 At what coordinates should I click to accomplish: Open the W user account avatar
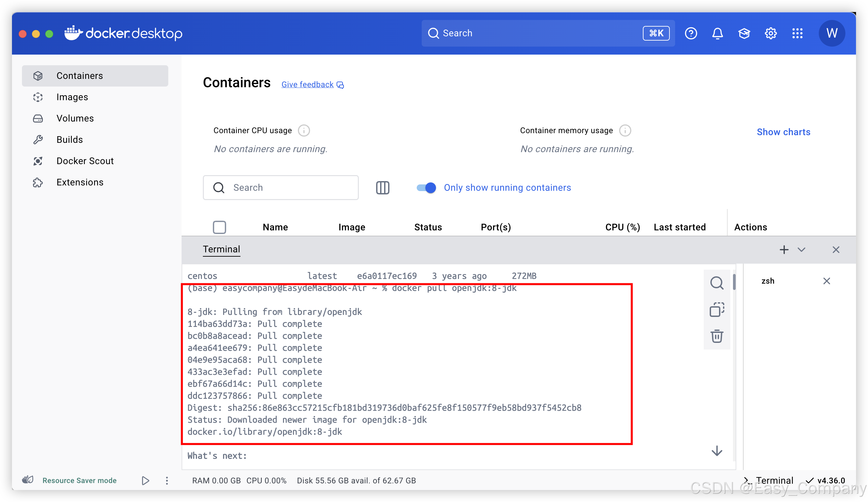click(831, 33)
